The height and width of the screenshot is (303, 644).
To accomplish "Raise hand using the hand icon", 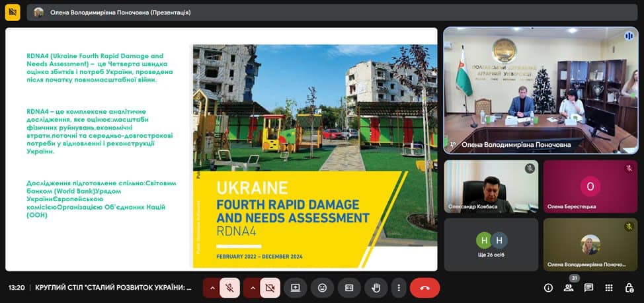I will coord(376,288).
